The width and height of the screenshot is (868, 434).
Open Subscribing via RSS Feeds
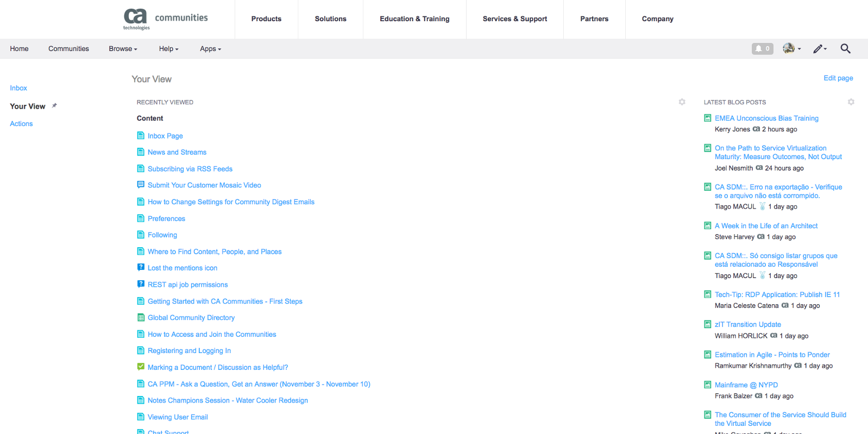pos(190,169)
